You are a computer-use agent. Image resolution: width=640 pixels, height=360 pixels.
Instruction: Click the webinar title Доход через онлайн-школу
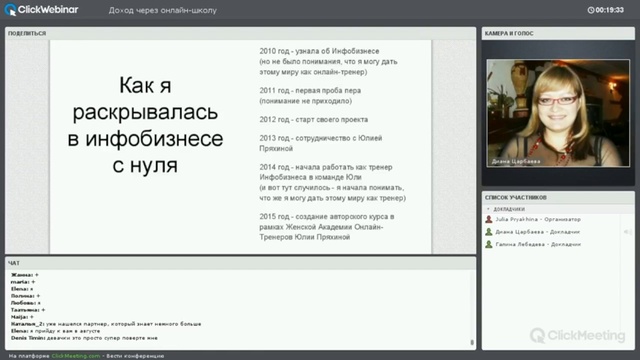point(162,10)
